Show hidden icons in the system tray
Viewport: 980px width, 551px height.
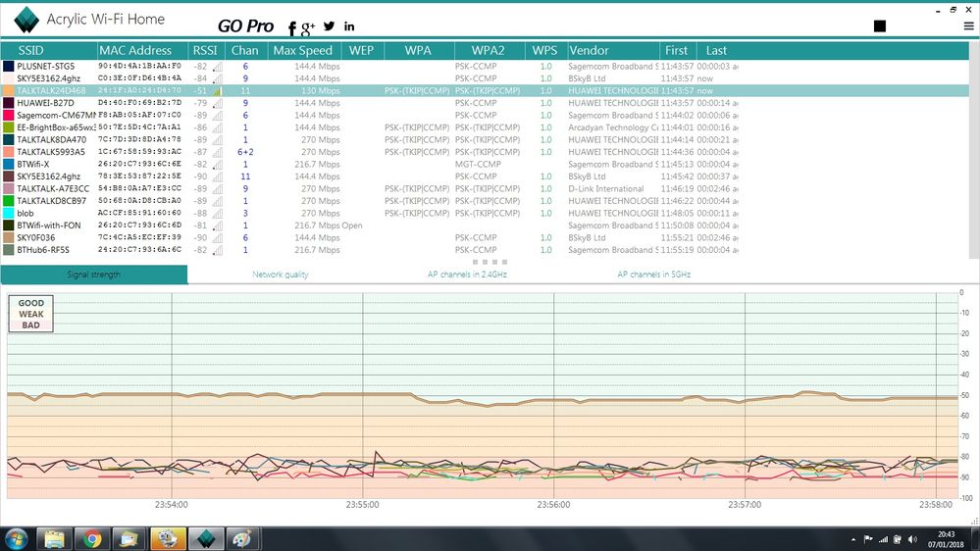[x=853, y=539]
